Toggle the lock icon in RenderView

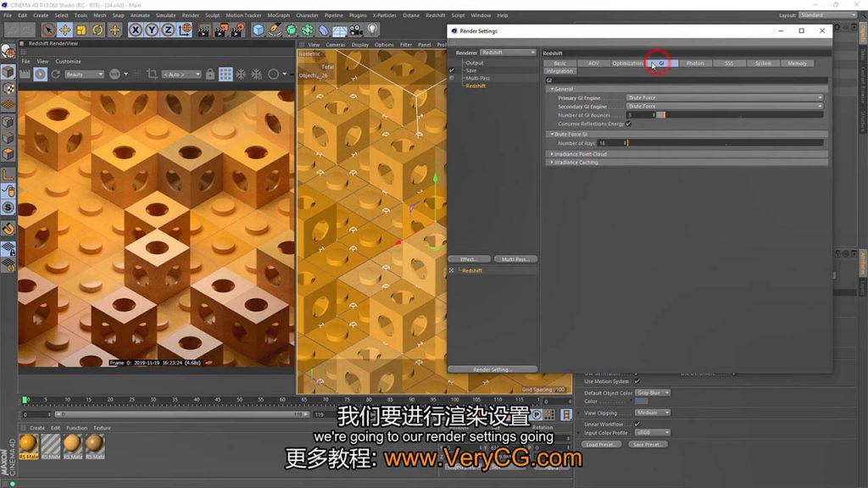click(210, 75)
